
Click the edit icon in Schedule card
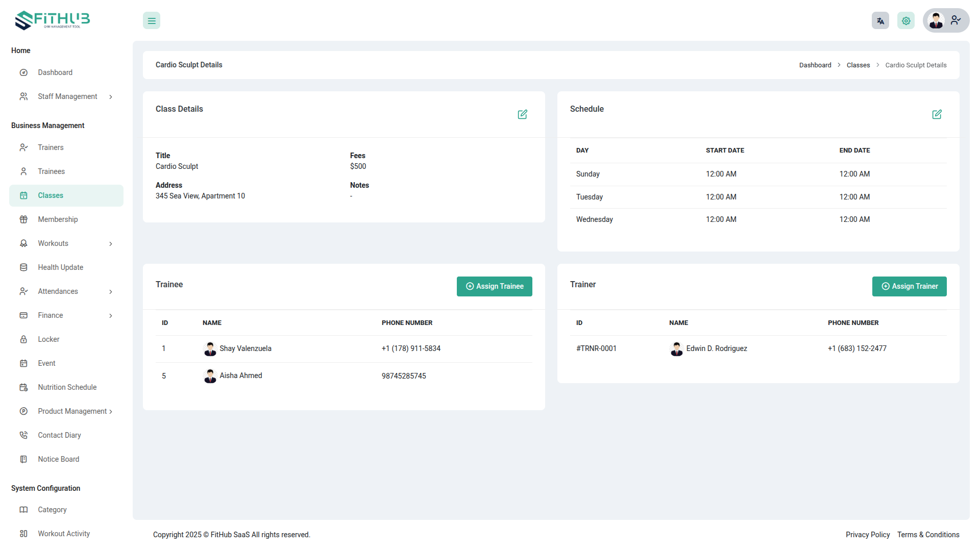[x=937, y=114]
